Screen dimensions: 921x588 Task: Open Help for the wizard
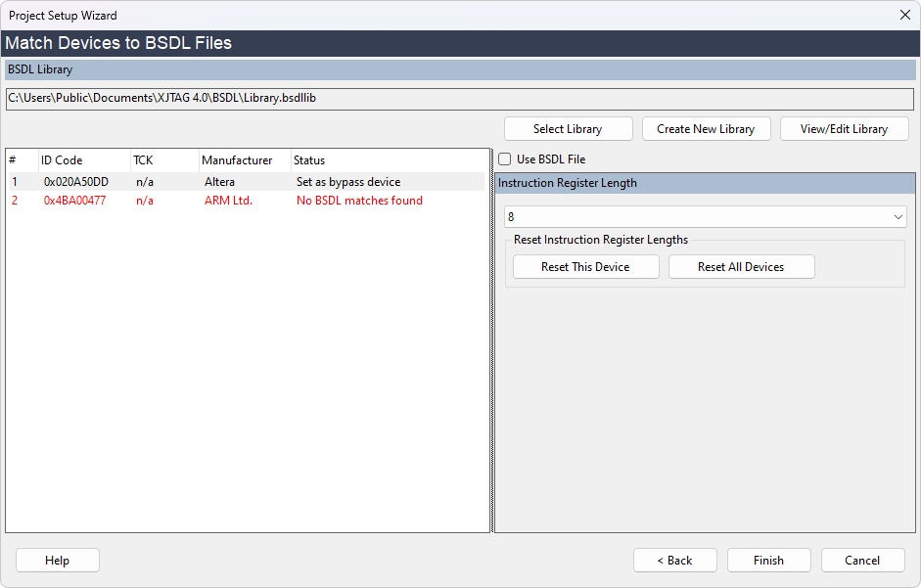tap(58, 561)
